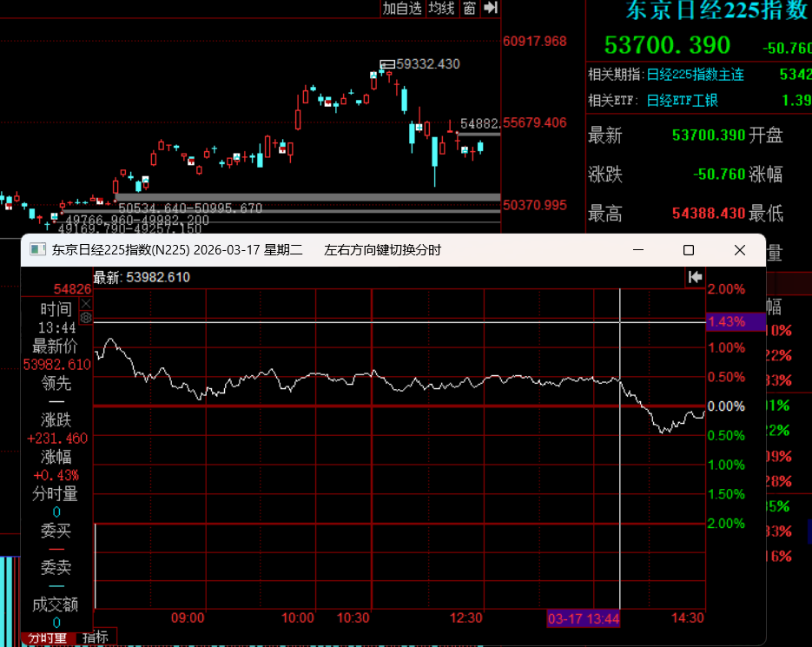Click the intraday popup window title icon
Screen dimensions: 812x647
[37, 250]
